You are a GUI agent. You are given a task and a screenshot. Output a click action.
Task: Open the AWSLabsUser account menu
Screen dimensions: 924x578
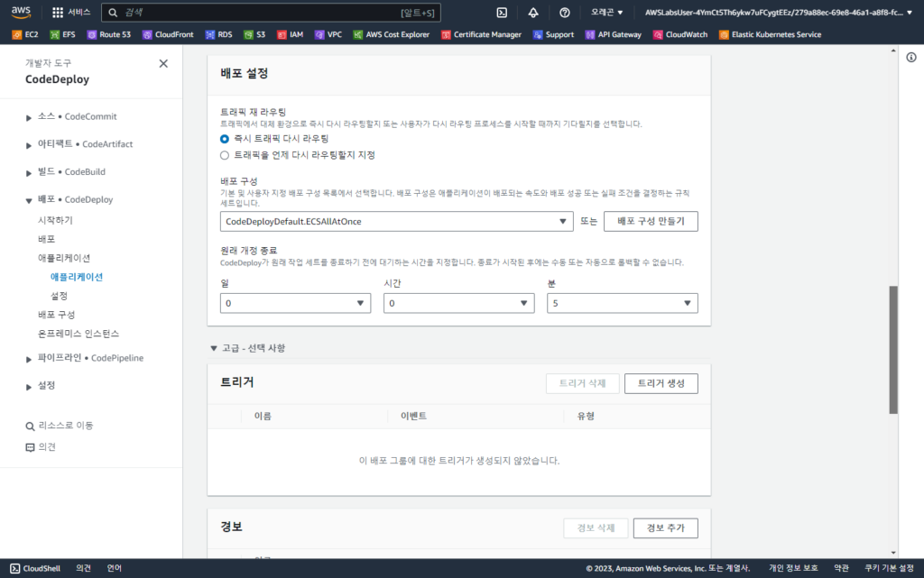779,13
